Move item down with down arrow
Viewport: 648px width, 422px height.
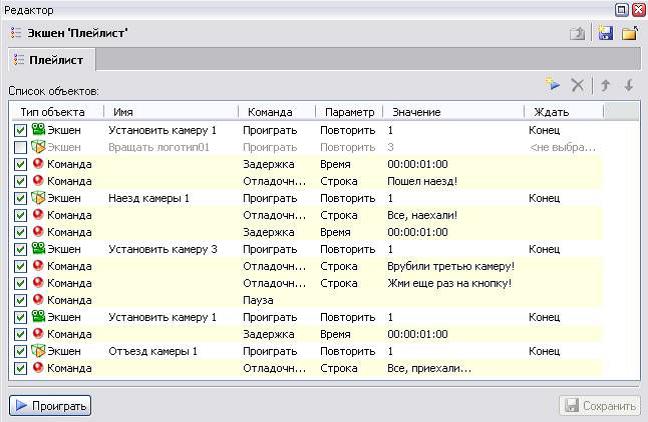pos(629,85)
